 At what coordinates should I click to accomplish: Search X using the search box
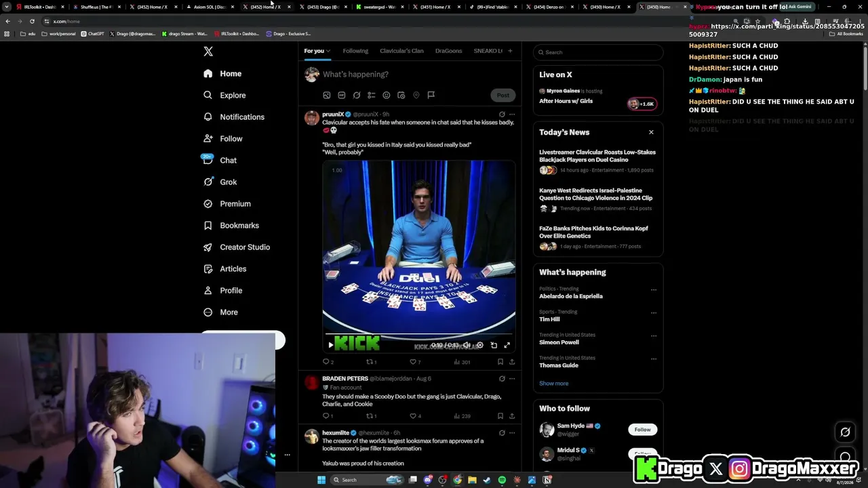coord(597,52)
